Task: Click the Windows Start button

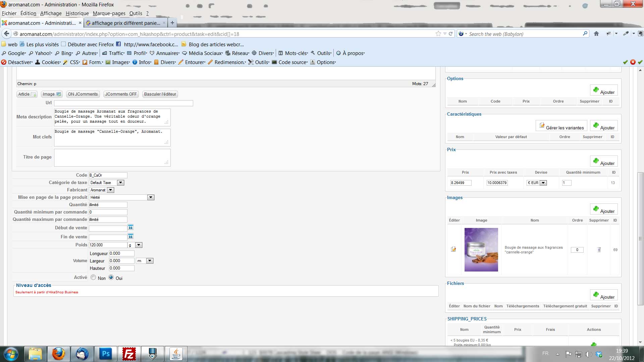Action: point(11,354)
